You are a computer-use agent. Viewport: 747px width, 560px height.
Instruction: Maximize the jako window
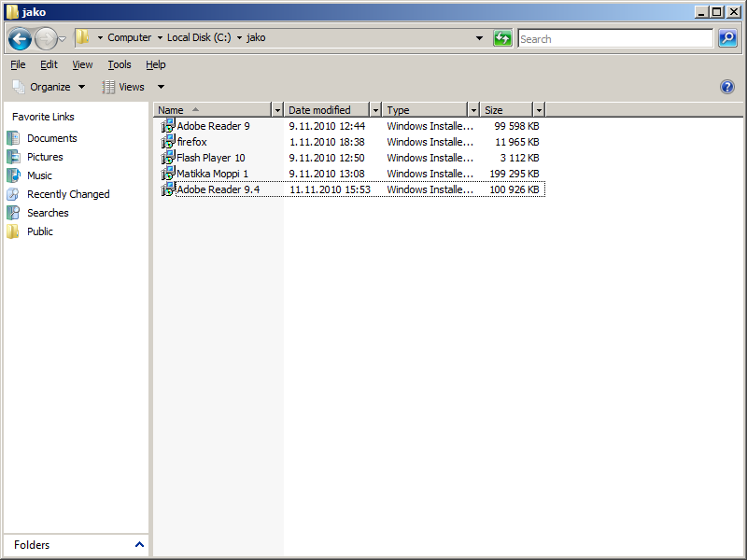tap(716, 12)
